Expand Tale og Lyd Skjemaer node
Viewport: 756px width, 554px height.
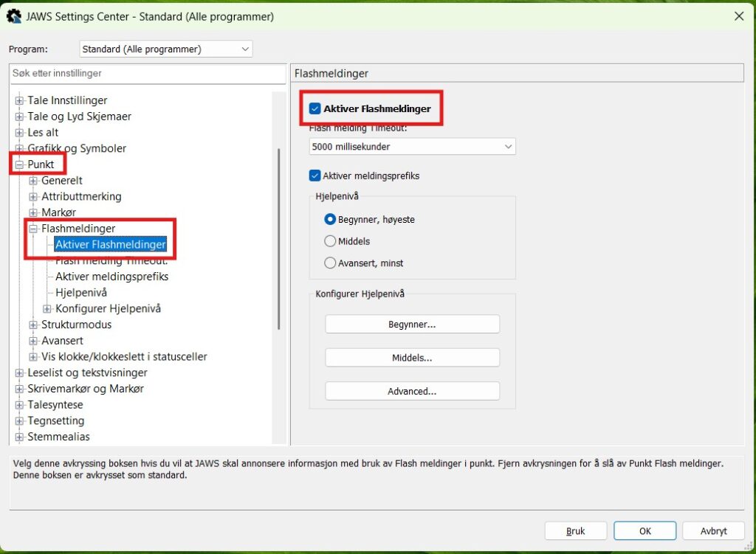[19, 116]
